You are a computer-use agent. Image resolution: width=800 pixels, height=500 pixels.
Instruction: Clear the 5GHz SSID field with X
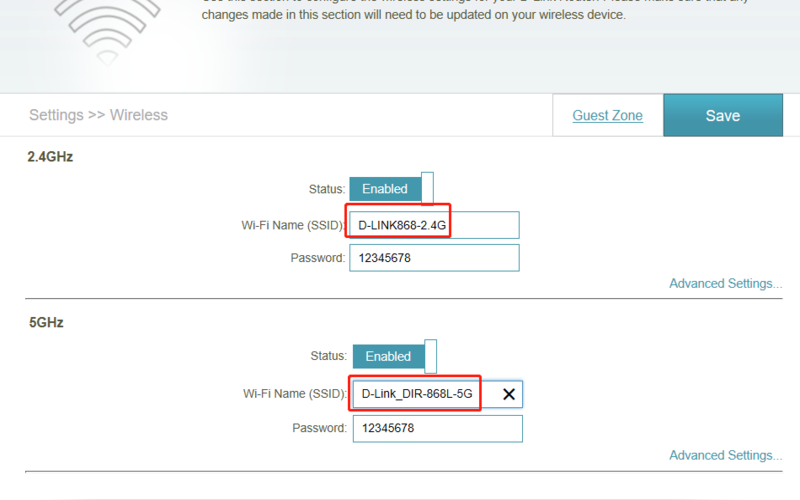click(509, 394)
